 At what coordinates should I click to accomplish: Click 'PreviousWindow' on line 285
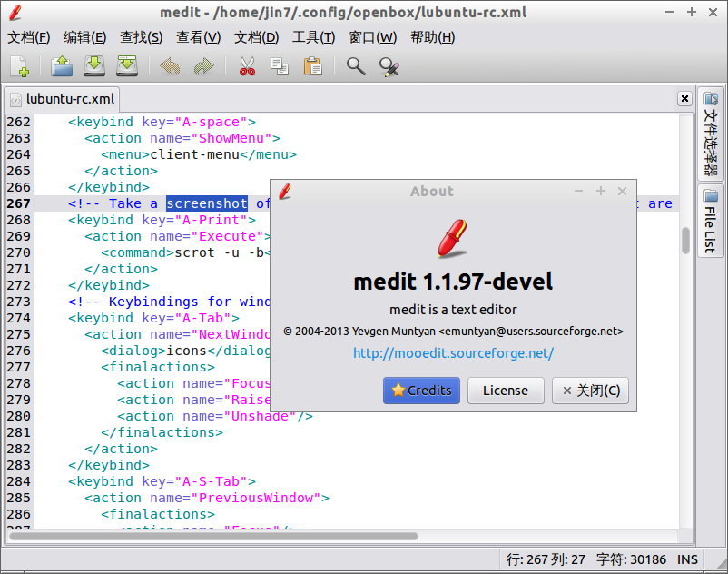pos(256,498)
